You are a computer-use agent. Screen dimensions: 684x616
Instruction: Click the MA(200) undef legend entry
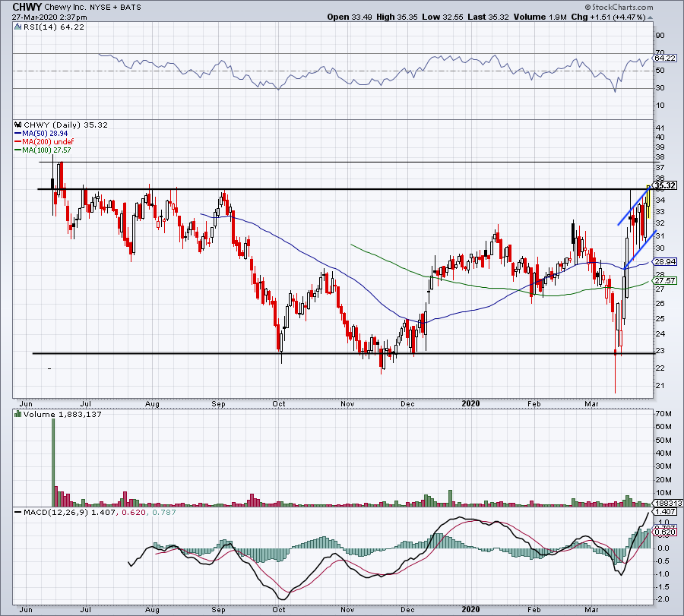48,142
